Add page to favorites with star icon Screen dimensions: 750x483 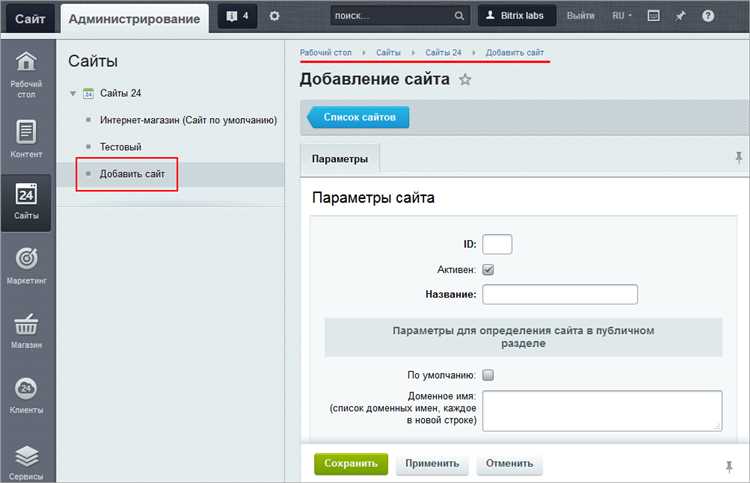tap(465, 79)
